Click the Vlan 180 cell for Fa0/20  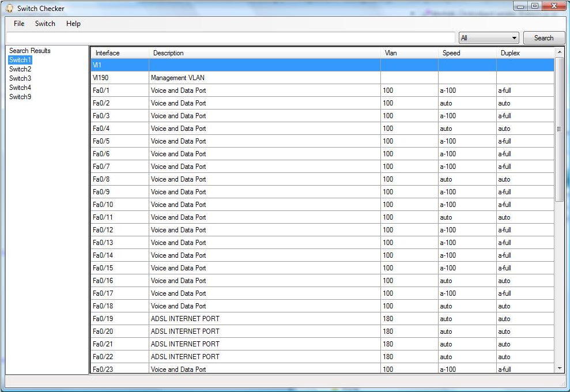pos(409,331)
